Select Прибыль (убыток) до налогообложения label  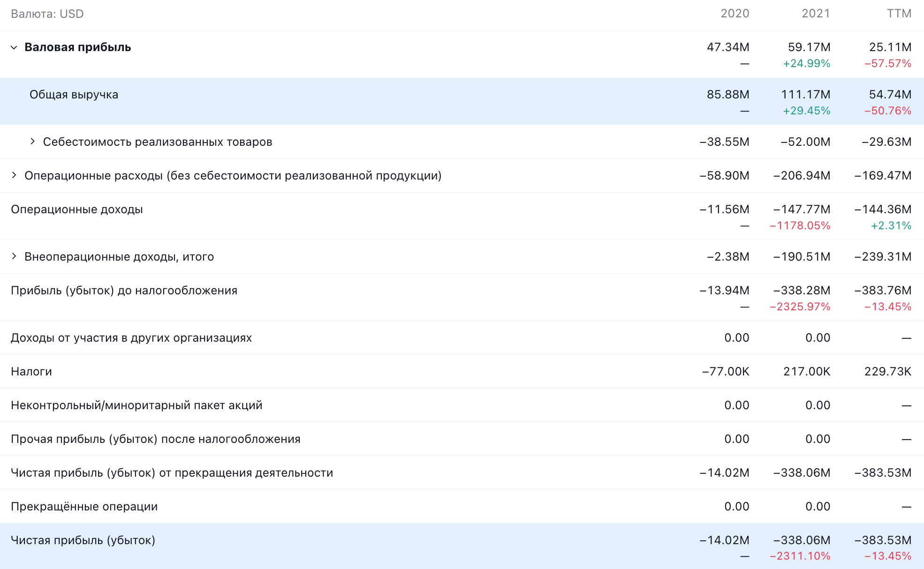click(124, 291)
